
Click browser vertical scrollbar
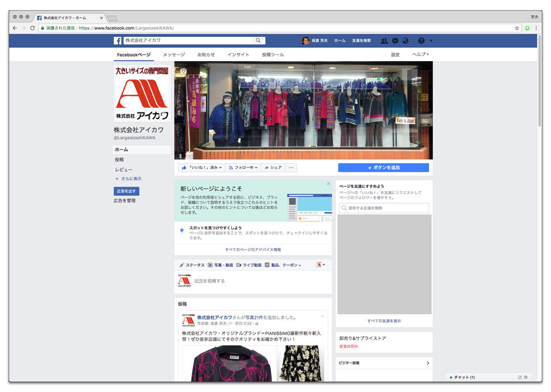[x=539, y=81]
